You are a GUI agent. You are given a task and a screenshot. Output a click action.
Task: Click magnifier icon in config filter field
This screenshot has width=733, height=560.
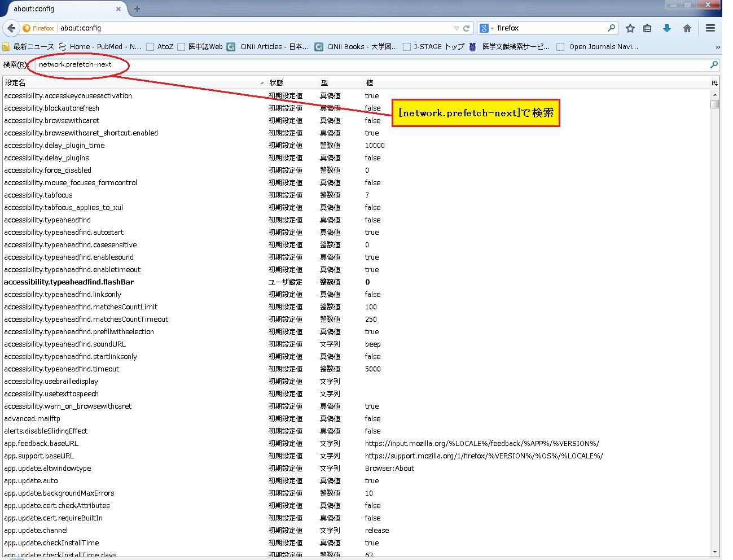(x=714, y=65)
